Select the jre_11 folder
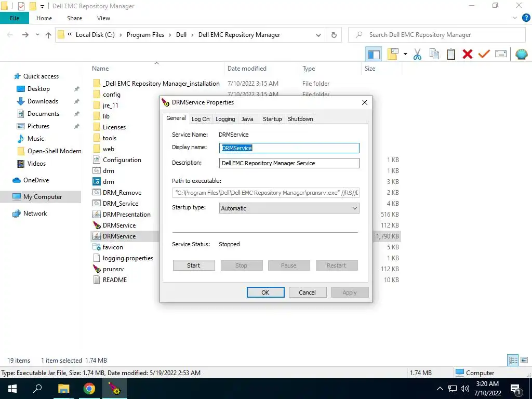 click(x=110, y=105)
